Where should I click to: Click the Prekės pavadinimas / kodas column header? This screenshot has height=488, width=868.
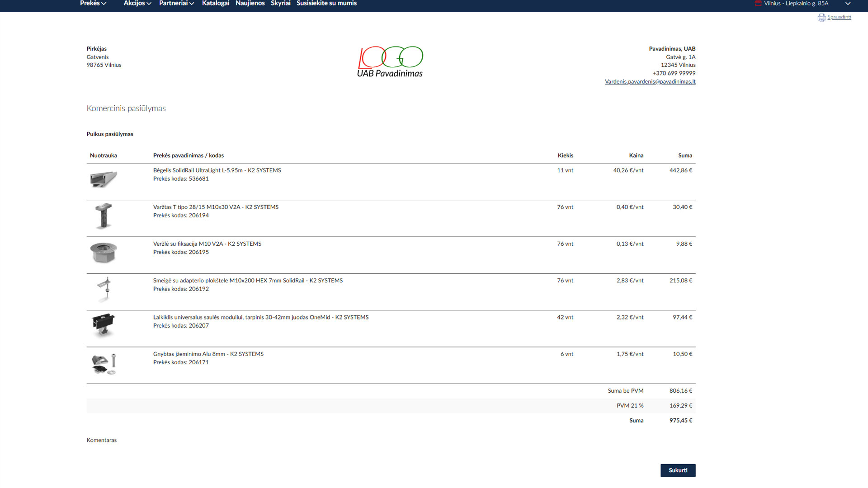click(x=189, y=155)
